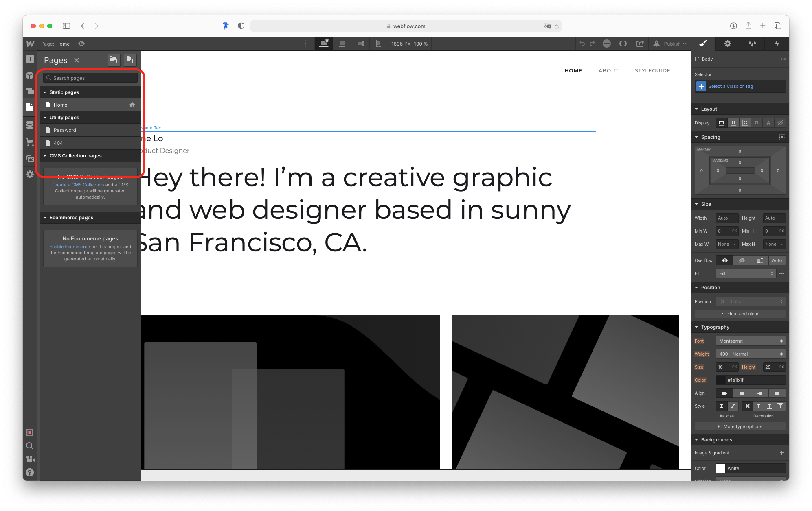The image size is (812, 511).
Task: Open the white background color swatch
Action: (x=721, y=468)
